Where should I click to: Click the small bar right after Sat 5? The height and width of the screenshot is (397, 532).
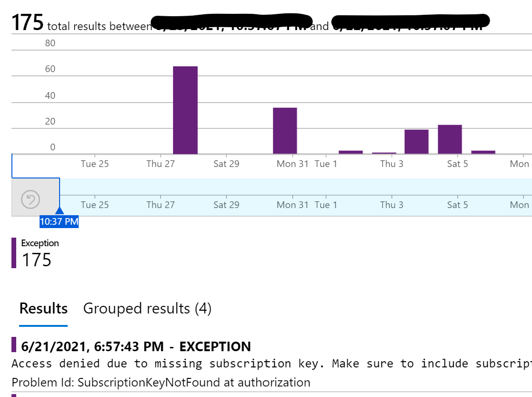(483, 152)
